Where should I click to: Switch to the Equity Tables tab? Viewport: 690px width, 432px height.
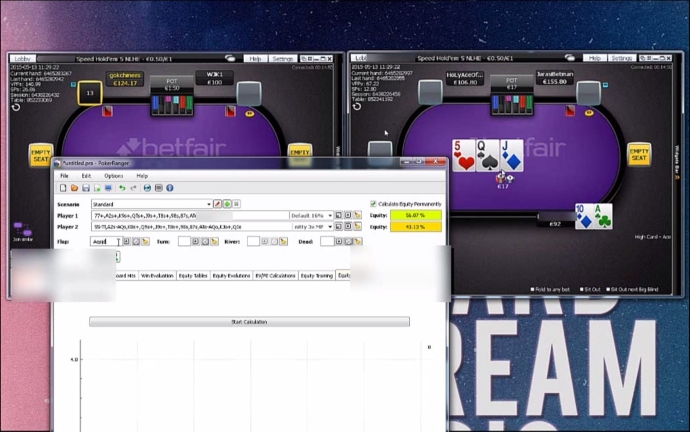(193, 276)
